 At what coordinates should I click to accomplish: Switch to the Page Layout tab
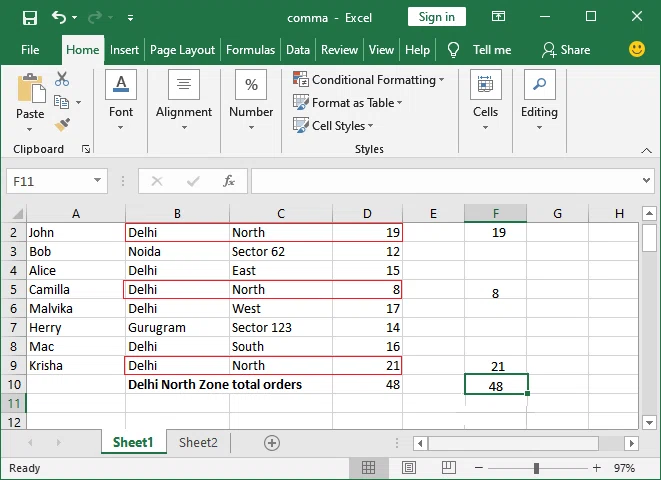click(x=182, y=50)
